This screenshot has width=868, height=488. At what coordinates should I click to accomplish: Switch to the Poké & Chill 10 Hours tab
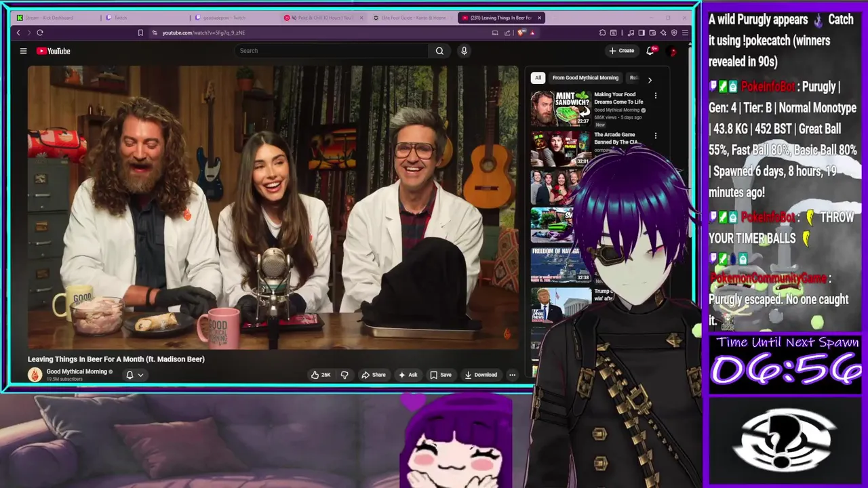324,18
